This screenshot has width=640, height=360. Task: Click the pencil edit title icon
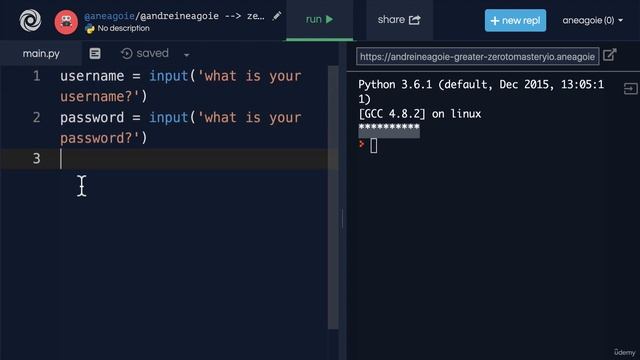point(277,16)
